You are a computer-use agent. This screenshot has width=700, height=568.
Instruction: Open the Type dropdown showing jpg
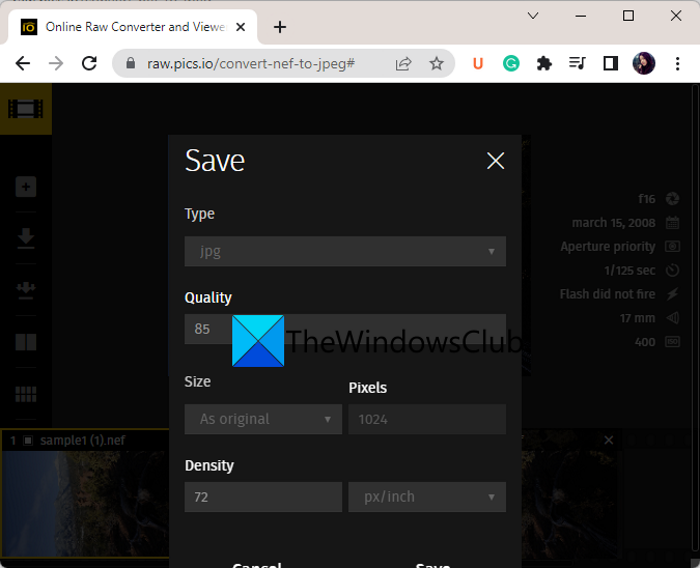pyautogui.click(x=345, y=251)
